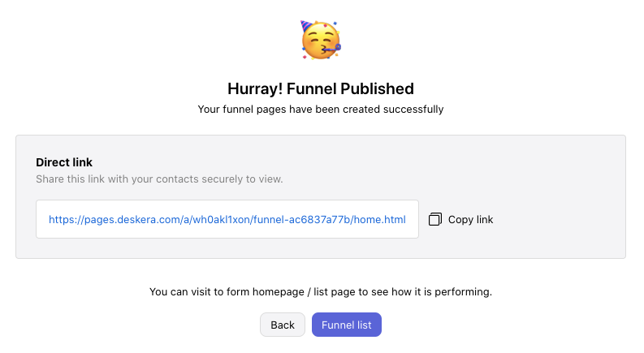Click the home.html ending of the URL
This screenshot has height=353, width=644.
380,220
